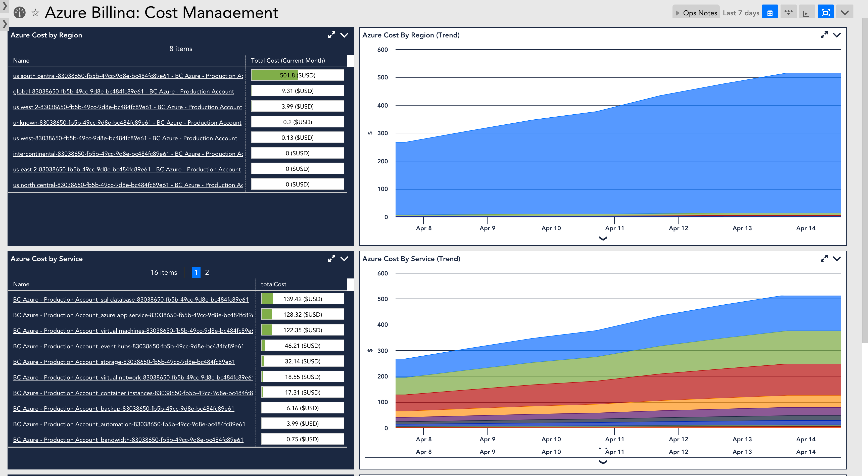
Task: Open the sql database service link
Action: (x=131, y=300)
